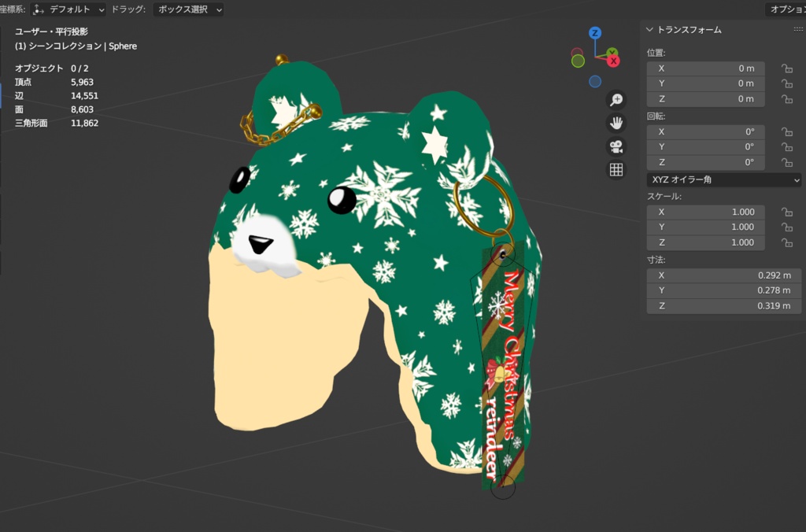Viewport: 806px width, 532px height.
Task: Click the scale X field 1.000
Action: point(706,212)
